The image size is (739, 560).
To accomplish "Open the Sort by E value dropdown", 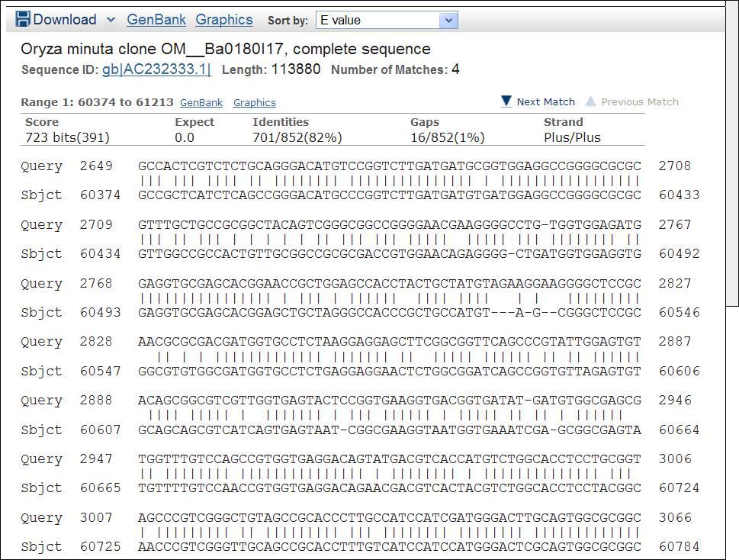I will 387,21.
